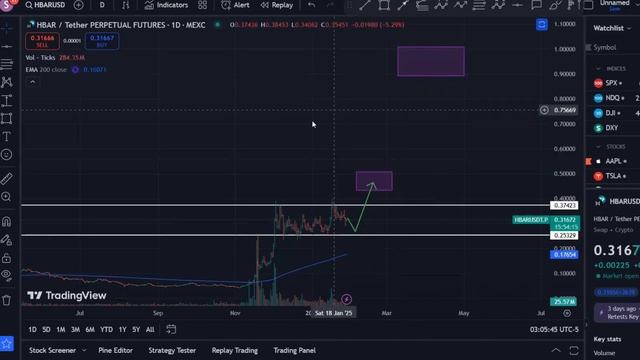The width and height of the screenshot is (640, 360).
Task: Toggle hide all drawings eye icon
Action: (7, 275)
